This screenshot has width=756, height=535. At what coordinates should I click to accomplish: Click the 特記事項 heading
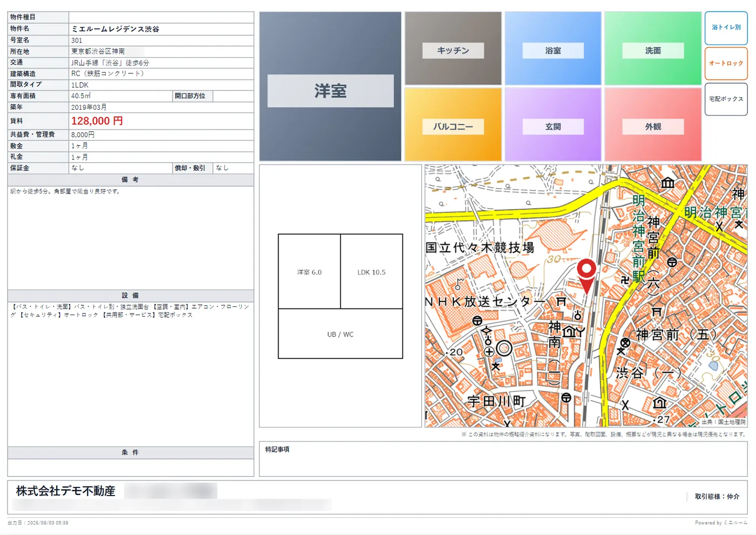pyautogui.click(x=278, y=450)
